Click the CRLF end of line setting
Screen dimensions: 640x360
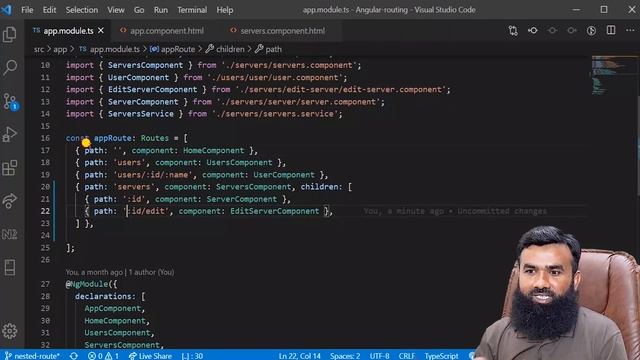point(407,356)
